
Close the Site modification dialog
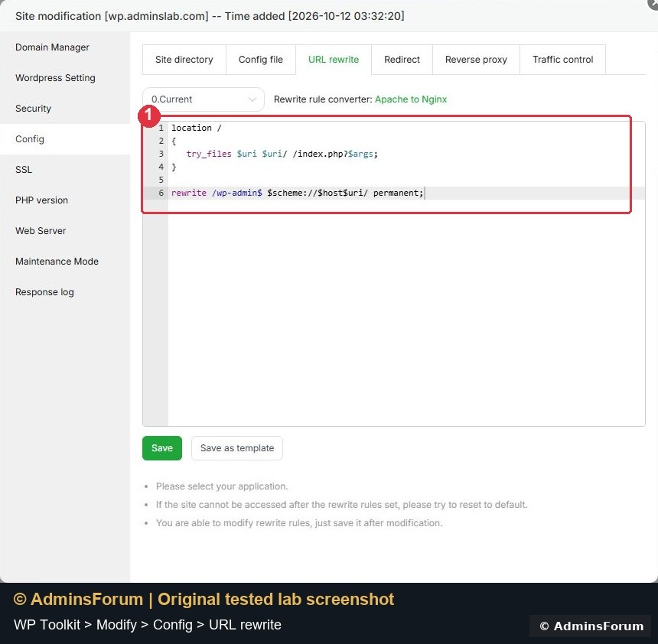(x=654, y=3)
